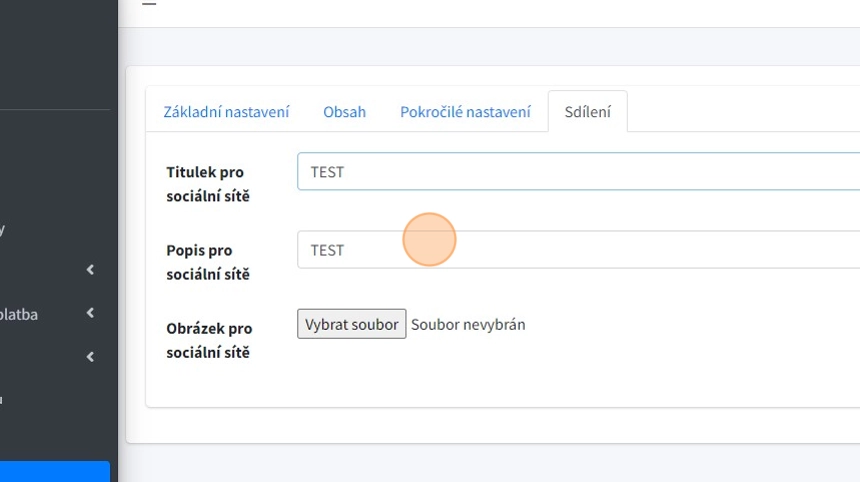Focus the Titulek pro sociální sítě input

[x=578, y=172]
